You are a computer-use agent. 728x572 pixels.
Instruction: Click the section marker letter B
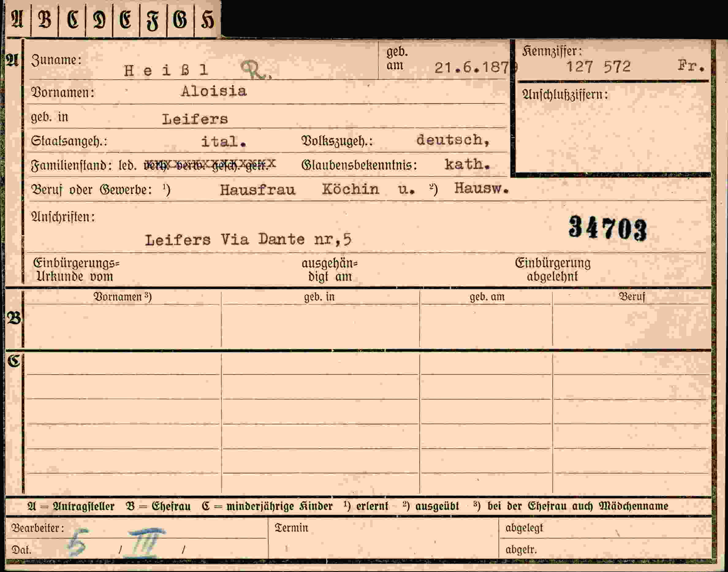14,318
